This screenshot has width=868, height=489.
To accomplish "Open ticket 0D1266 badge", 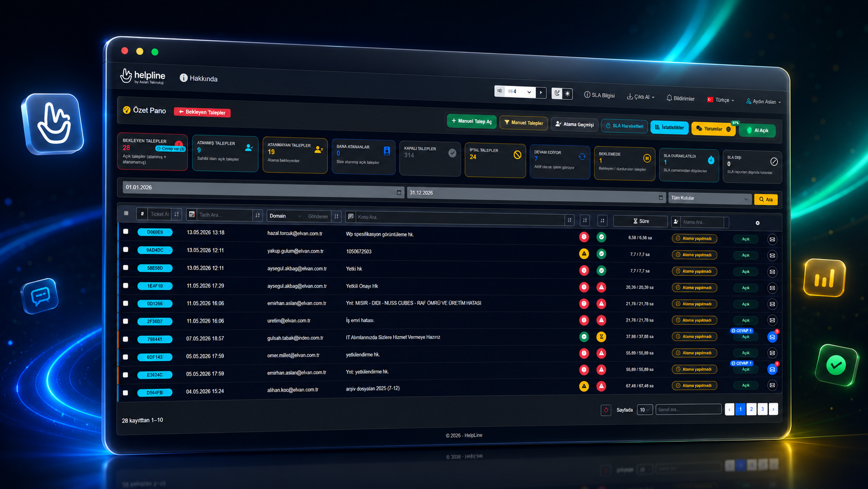I will (x=155, y=303).
